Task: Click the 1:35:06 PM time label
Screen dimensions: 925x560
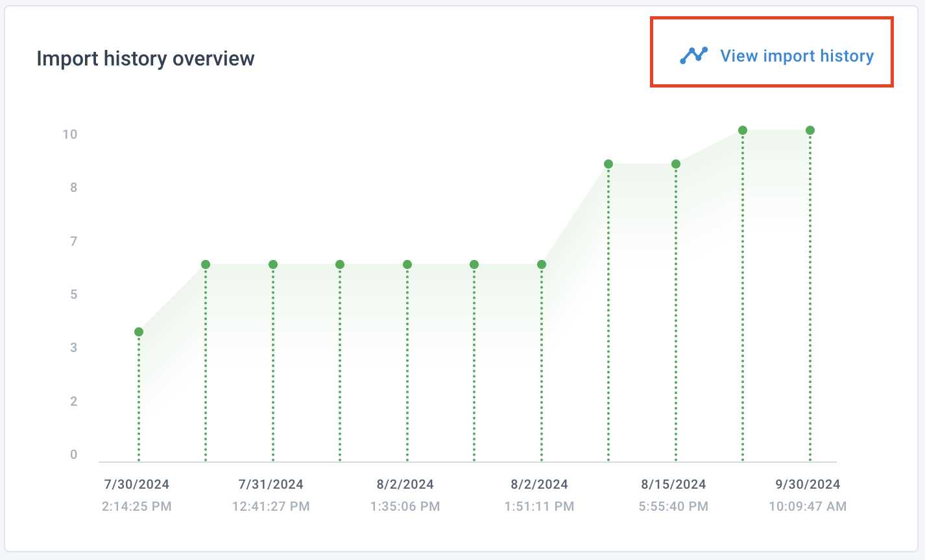Action: click(405, 506)
